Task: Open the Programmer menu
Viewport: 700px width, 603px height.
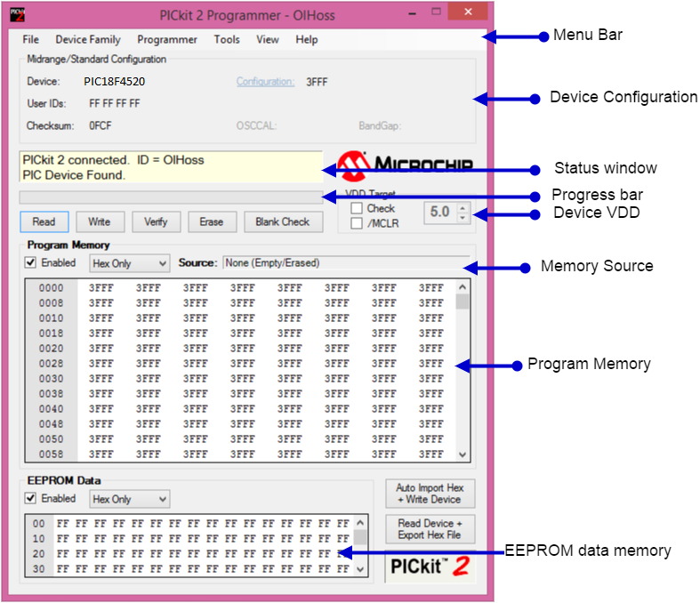Action: pos(167,40)
